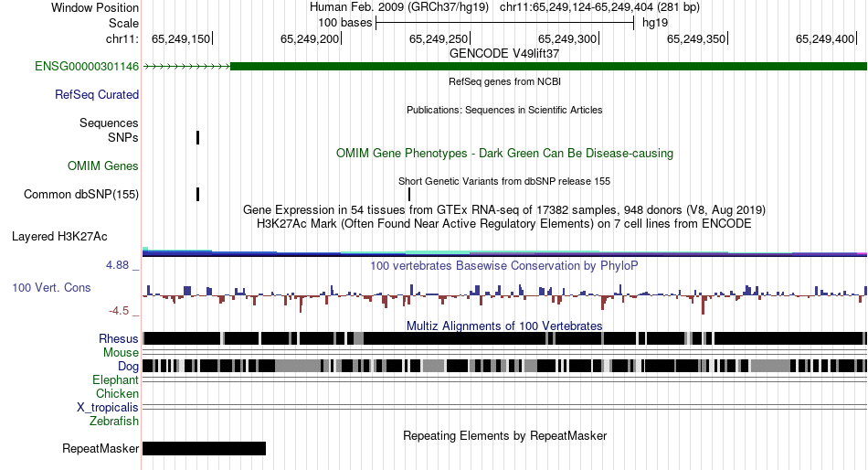Click the 100 Vert. Cons track label
The image size is (868, 470).
pos(51,288)
